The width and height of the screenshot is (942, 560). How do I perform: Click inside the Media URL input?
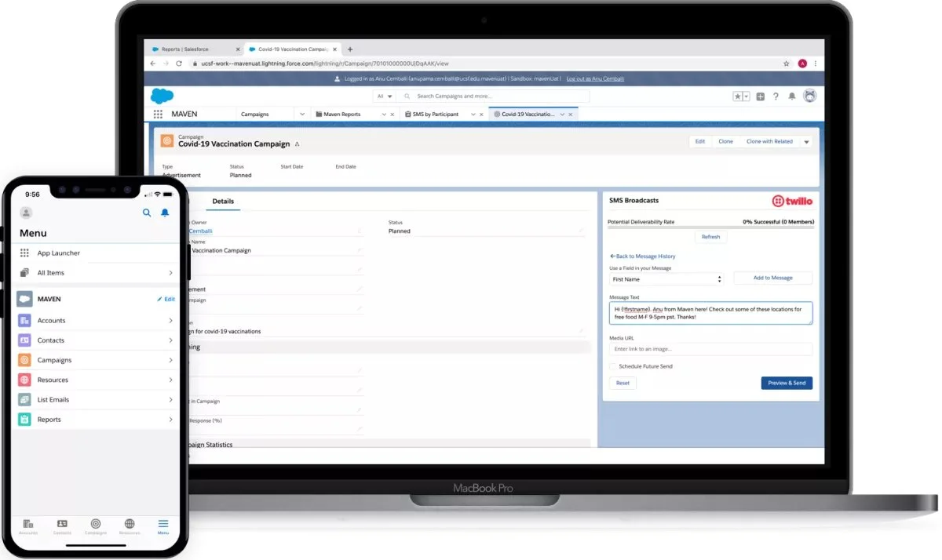(x=710, y=348)
